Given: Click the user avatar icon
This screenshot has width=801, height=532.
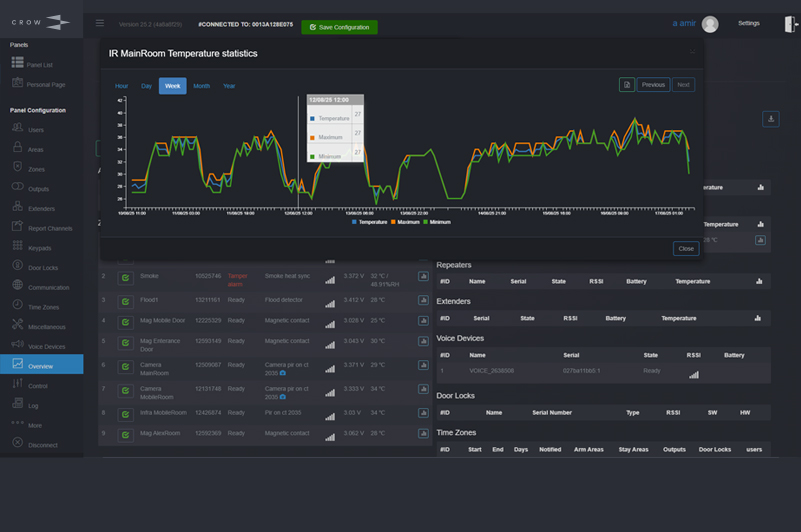Looking at the screenshot, I should 710,25.
